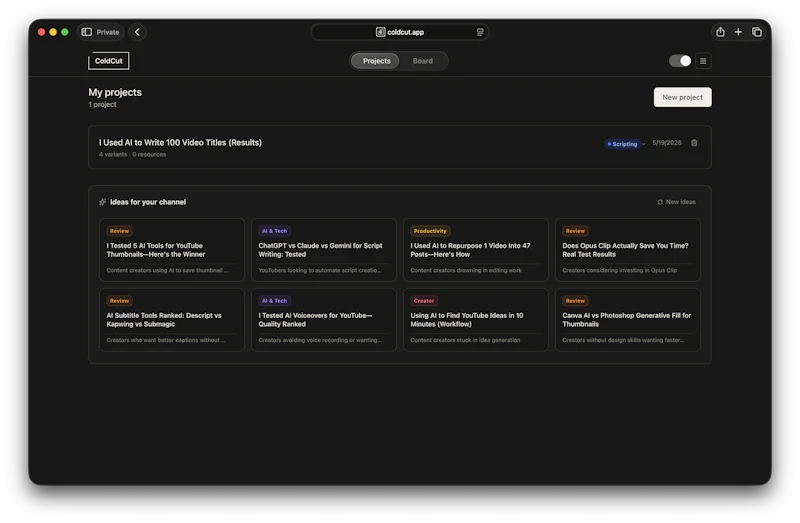Click the reader icon in address bar
This screenshot has height=523, width=800.
click(x=480, y=32)
